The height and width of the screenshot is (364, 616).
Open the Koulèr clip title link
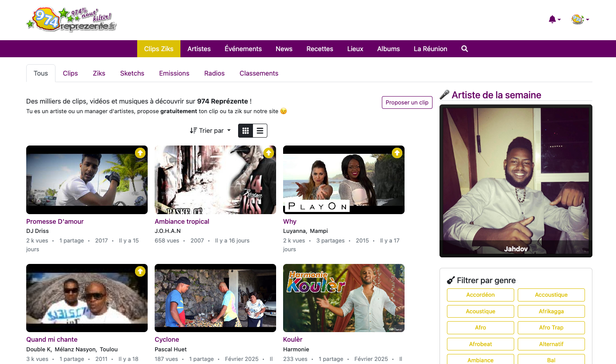tap(292, 340)
